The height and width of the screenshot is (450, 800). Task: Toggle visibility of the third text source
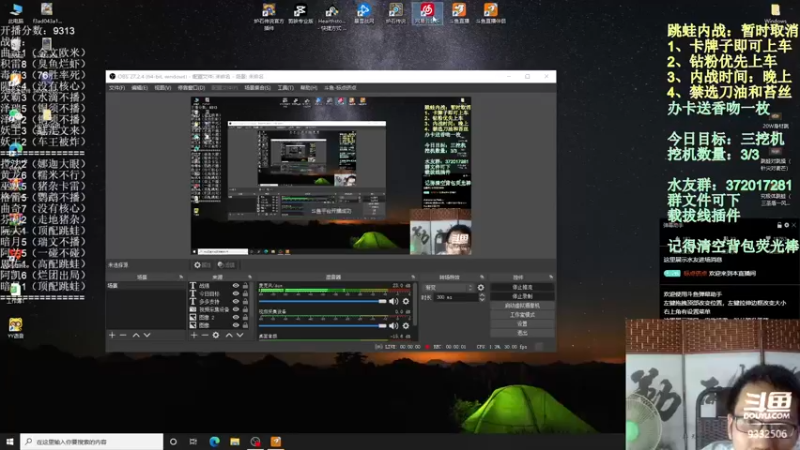point(236,302)
